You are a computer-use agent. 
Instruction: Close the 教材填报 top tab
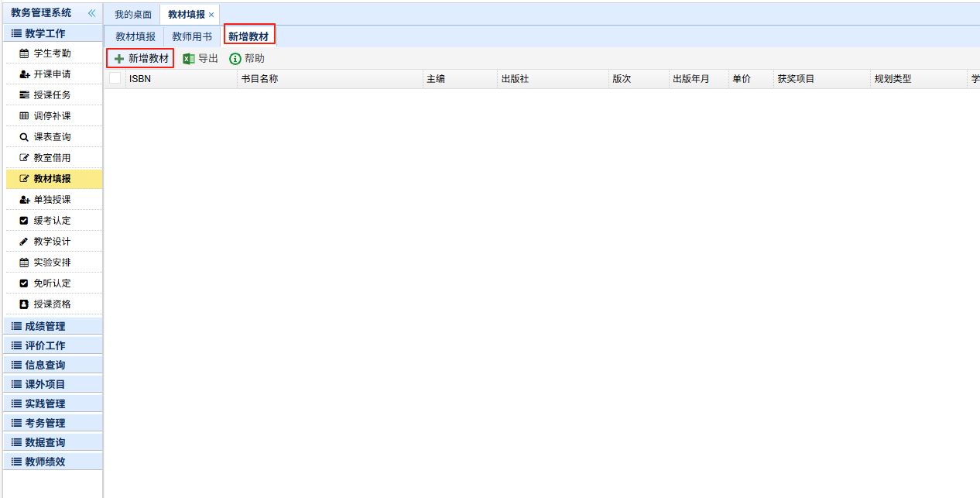[211, 15]
